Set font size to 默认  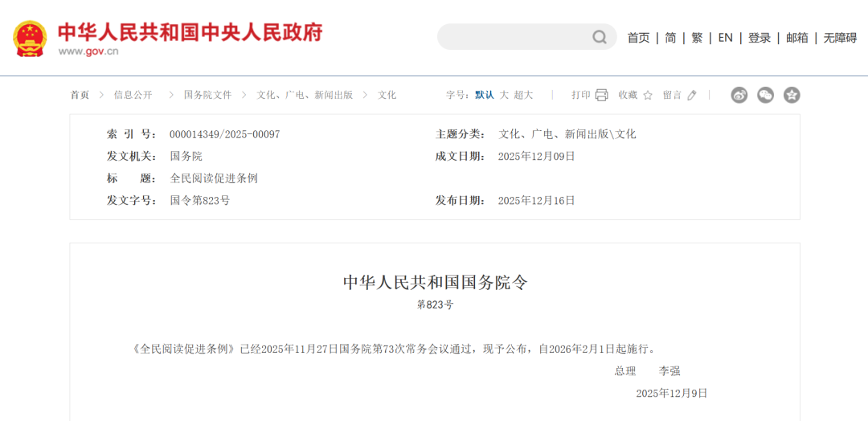point(485,95)
